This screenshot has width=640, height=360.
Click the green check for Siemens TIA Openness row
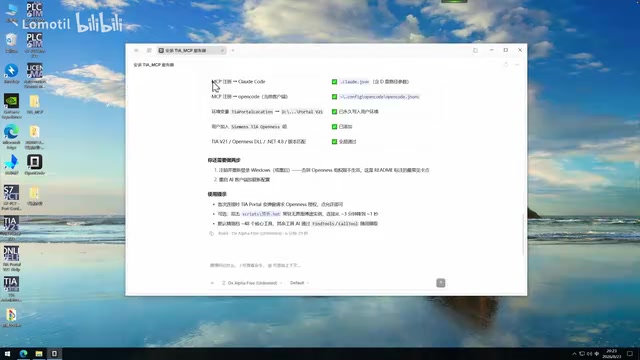[334, 127]
